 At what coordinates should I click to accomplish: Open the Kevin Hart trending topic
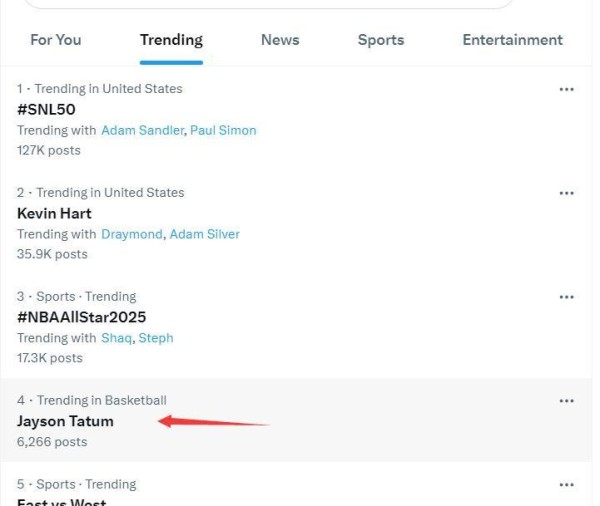(x=54, y=213)
